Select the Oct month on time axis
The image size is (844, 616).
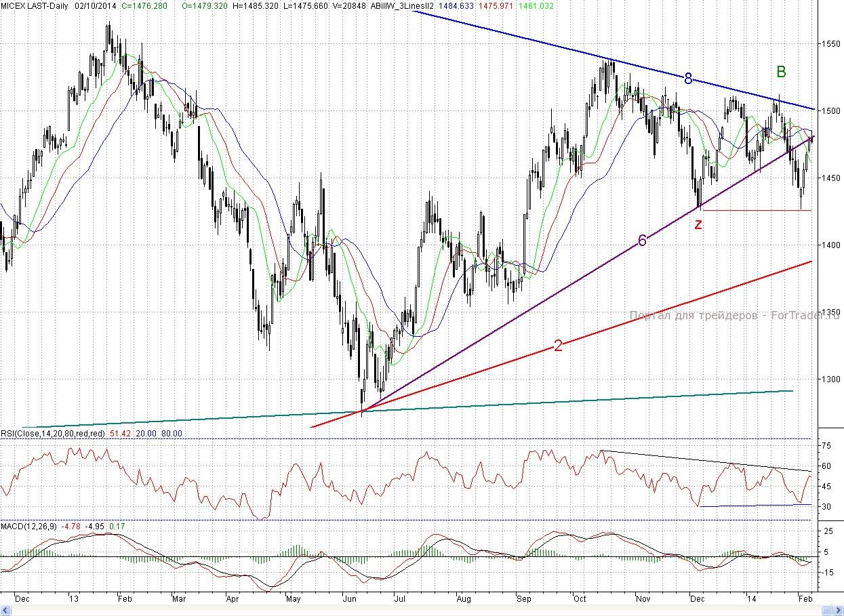tap(579, 599)
